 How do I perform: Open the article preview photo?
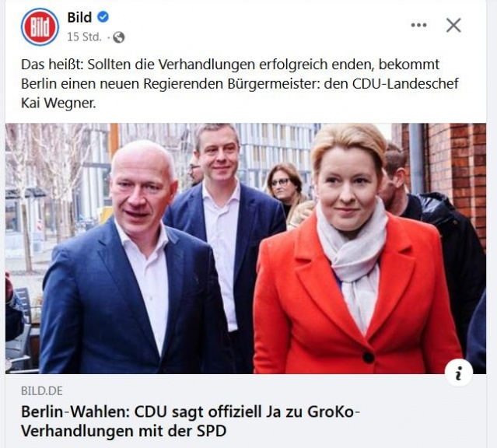point(246,248)
